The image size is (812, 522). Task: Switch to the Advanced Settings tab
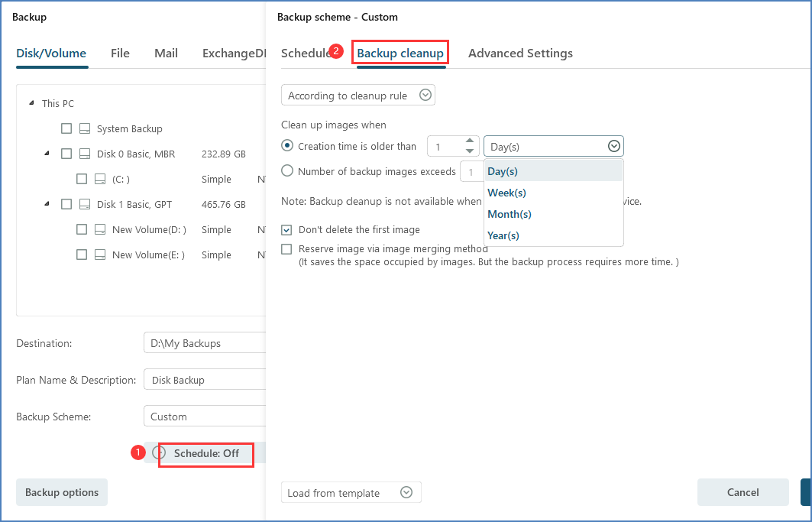520,53
